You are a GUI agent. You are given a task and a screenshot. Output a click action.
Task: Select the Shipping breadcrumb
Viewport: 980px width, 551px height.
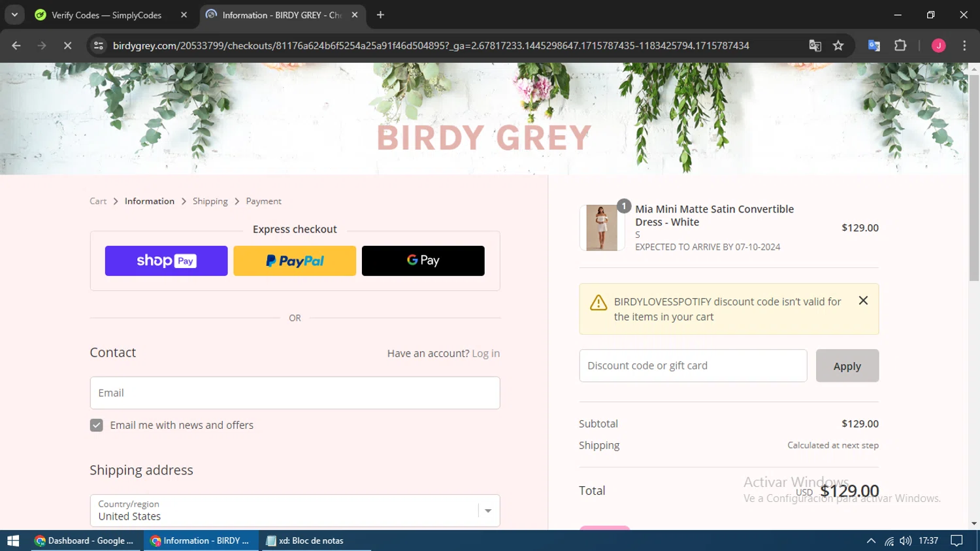[210, 201]
